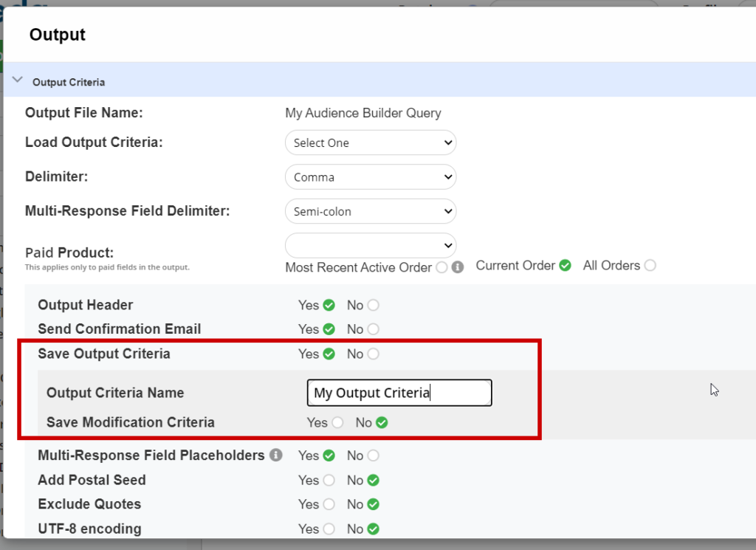Set Save Output Criteria to No
Viewport: 756px width, 550px height.
[x=373, y=354]
